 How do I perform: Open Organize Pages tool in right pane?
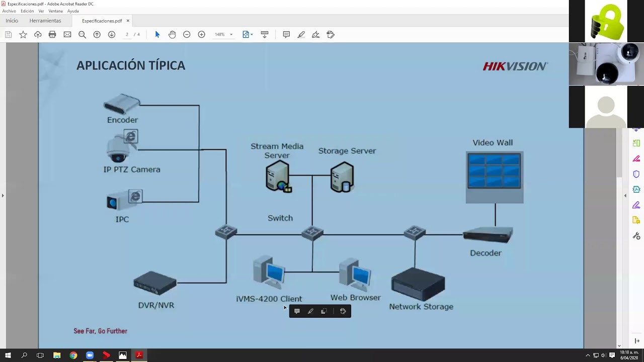tap(636, 143)
